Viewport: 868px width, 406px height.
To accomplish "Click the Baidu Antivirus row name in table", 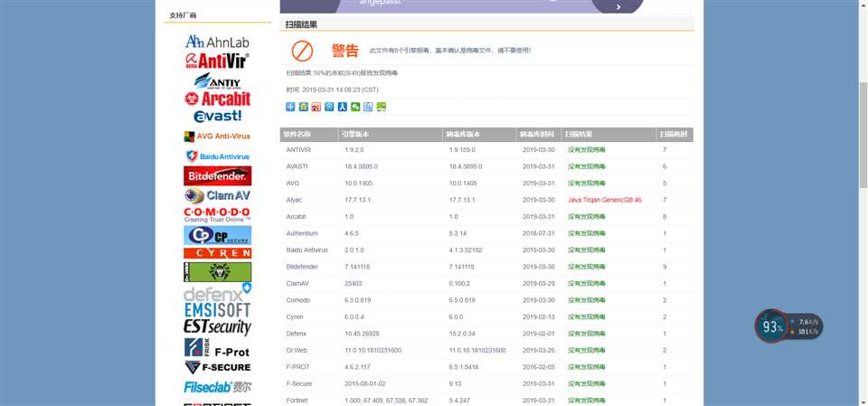I will click(x=307, y=250).
